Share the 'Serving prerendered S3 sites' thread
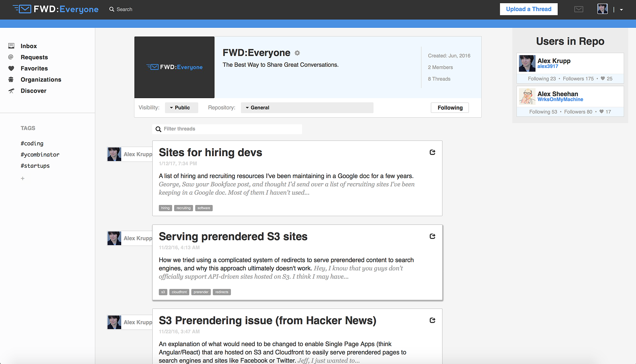 432,236
